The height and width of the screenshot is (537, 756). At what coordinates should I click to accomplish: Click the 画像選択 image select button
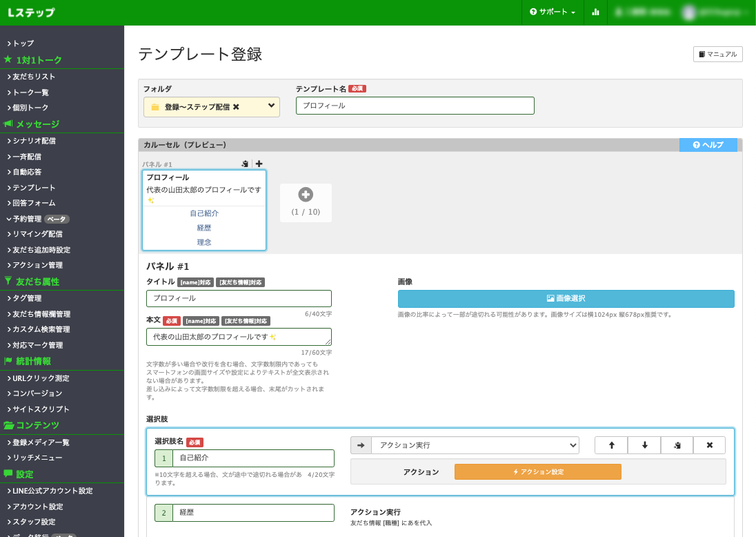pos(566,298)
